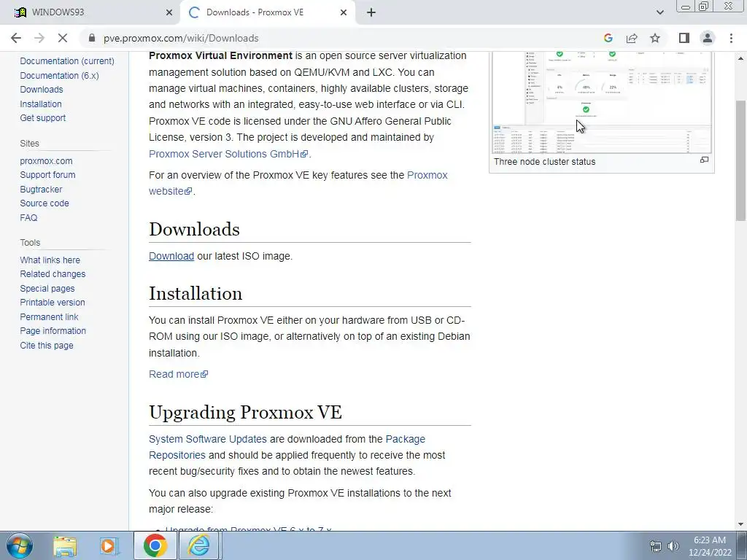Open Google icon in address bar
747x560 pixels.
608,38
